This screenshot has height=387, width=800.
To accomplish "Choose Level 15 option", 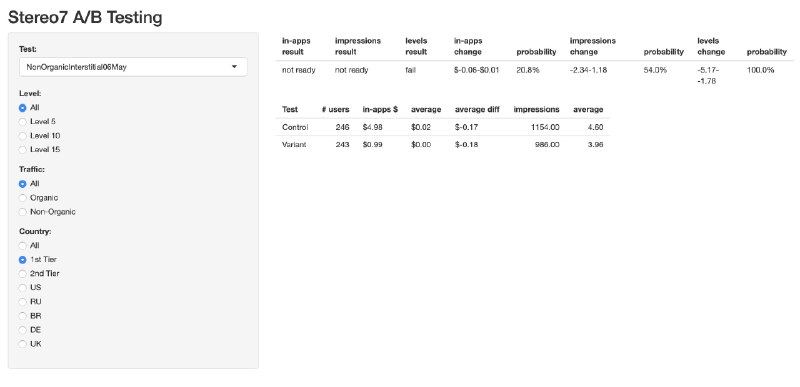I will click(22, 150).
